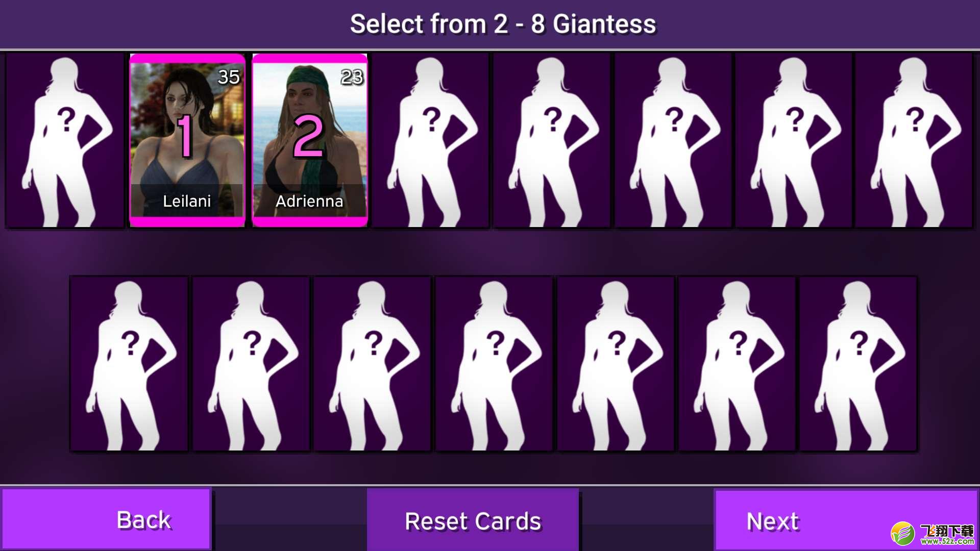Tap the seventh silhouette card in top row
The width and height of the screenshot is (980, 551).
tap(794, 140)
